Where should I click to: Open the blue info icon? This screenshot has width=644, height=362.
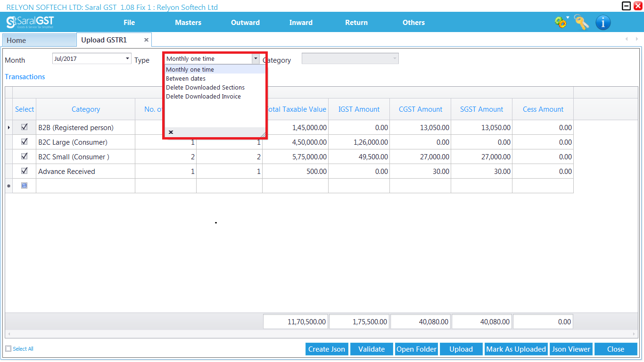603,22
